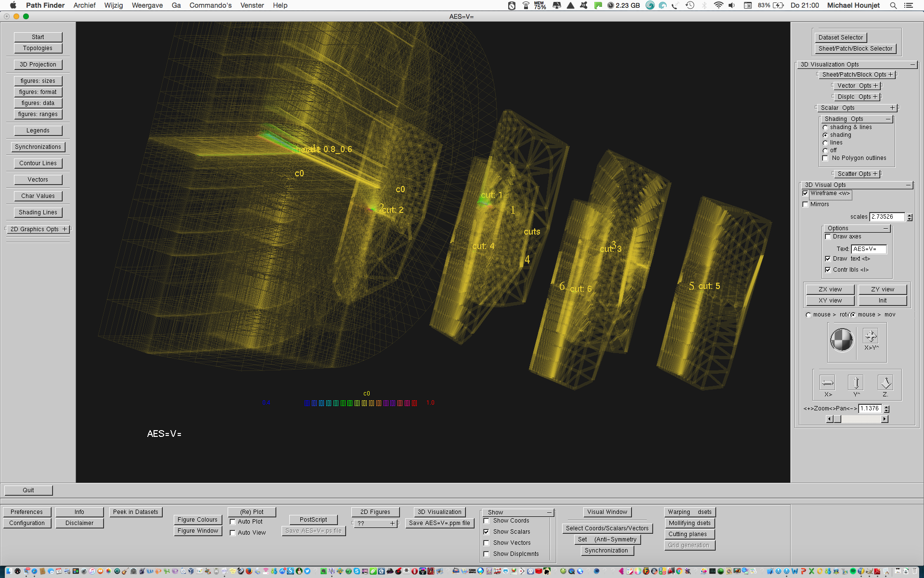Click the zoom scrollbar right arrow
This screenshot has width=924, height=578.
[x=885, y=419]
